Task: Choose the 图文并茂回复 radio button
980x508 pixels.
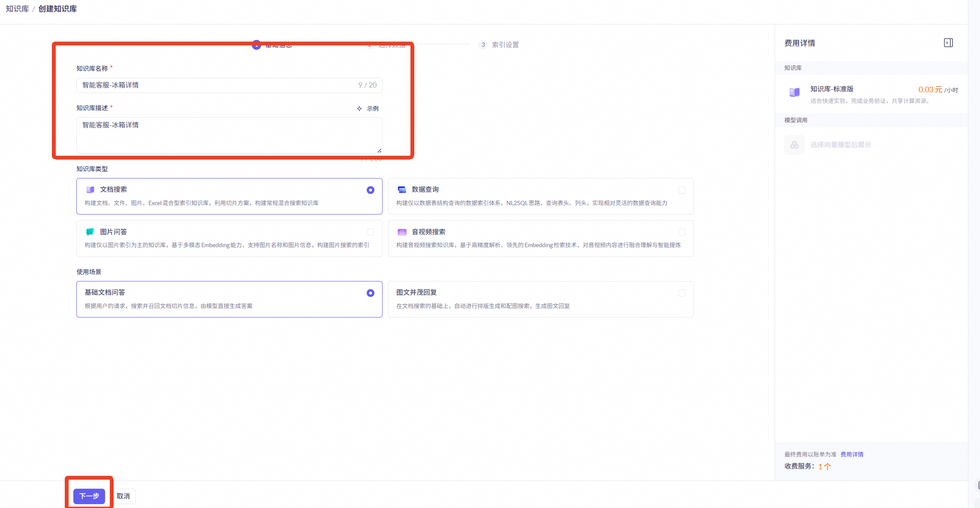Action: point(681,293)
